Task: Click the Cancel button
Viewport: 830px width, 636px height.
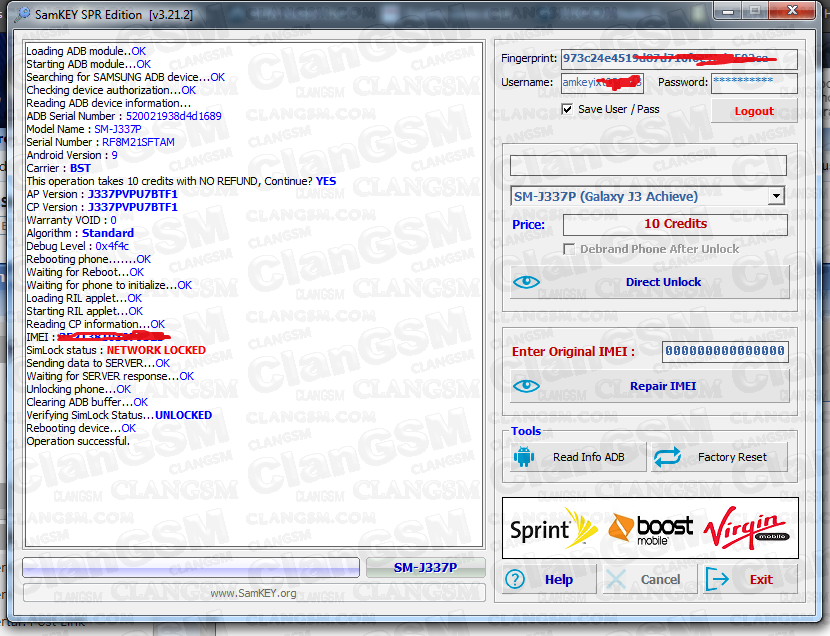Action: (650, 579)
